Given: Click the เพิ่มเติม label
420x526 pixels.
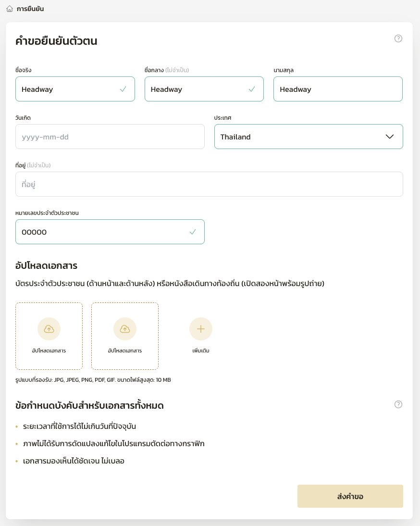Looking at the screenshot, I should pyautogui.click(x=201, y=351).
